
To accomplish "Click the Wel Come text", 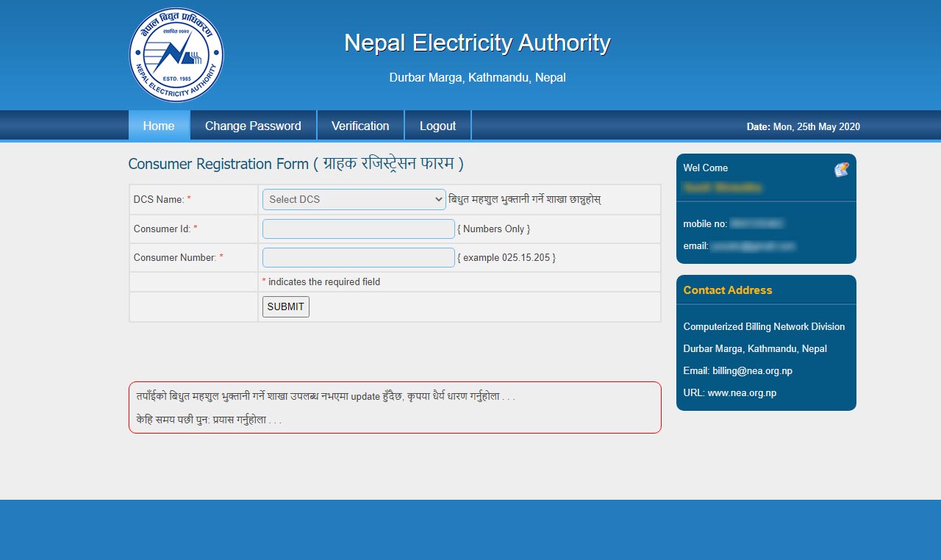I will [x=706, y=168].
